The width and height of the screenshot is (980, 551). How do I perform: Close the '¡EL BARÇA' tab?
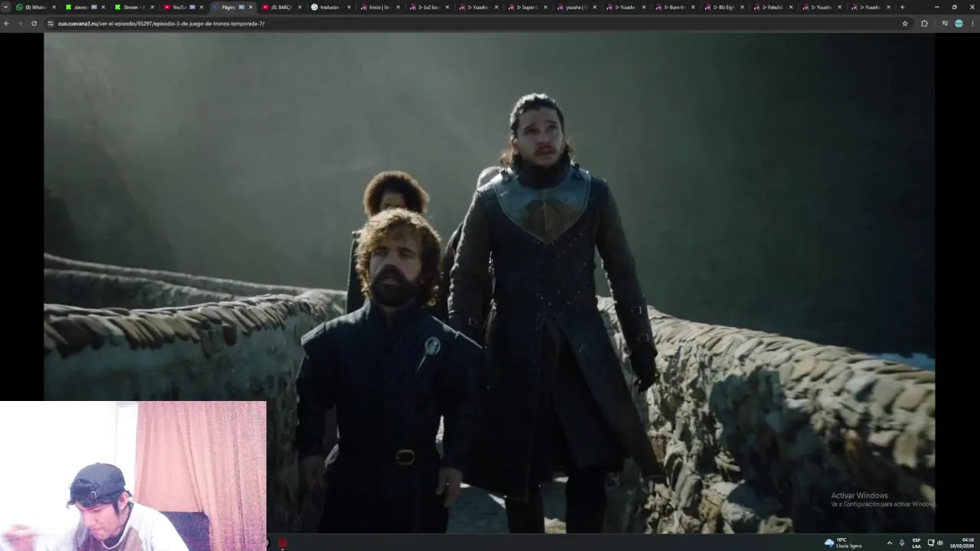(x=299, y=7)
